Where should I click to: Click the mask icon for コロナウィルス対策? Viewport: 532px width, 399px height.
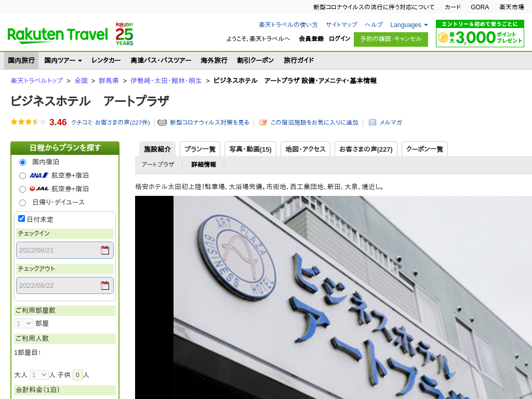click(x=162, y=123)
